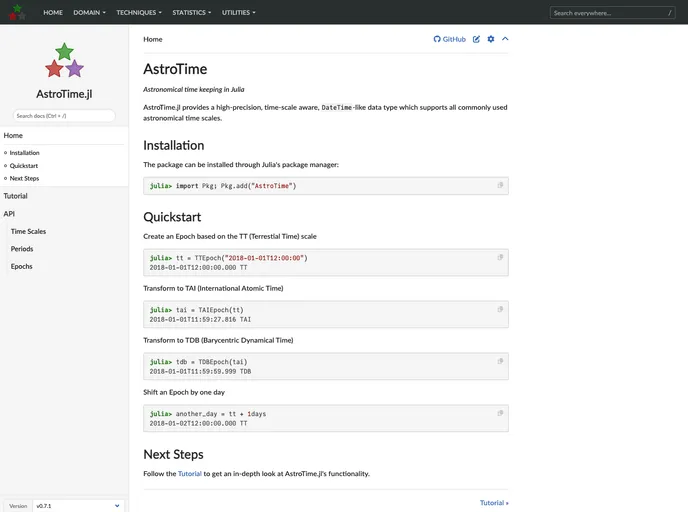The width and height of the screenshot is (688, 512).
Task: Collapse the article with the chevron-up icon
Action: (505, 39)
